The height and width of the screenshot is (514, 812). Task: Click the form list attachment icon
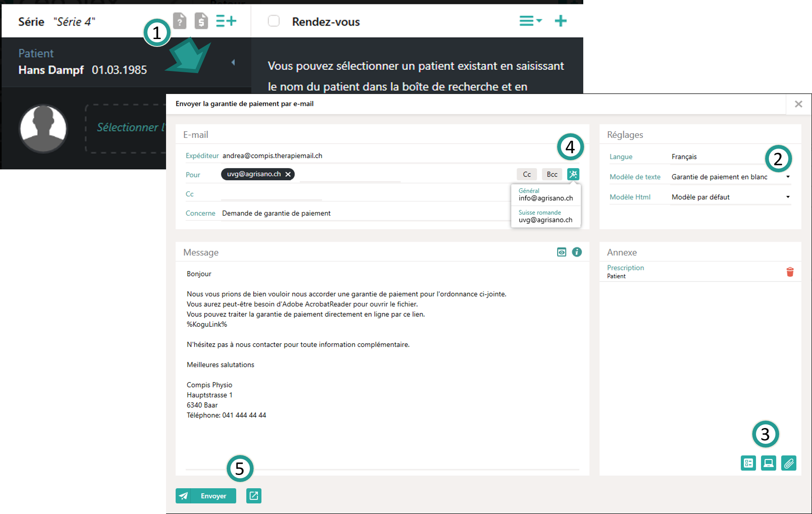[x=748, y=463]
